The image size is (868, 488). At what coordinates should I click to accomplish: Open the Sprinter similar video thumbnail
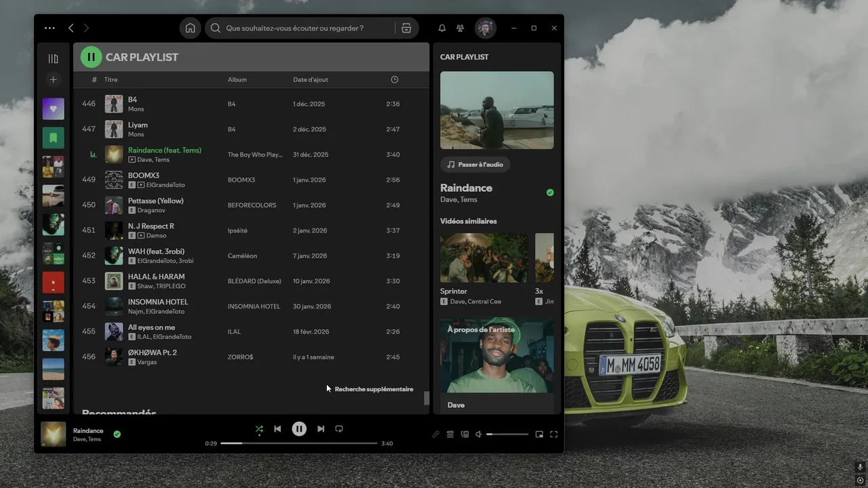484,258
